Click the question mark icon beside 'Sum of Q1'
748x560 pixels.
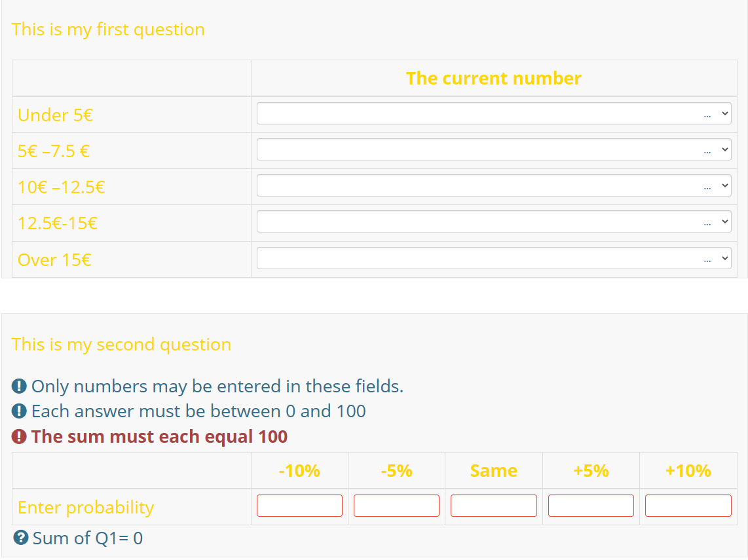tap(21, 538)
